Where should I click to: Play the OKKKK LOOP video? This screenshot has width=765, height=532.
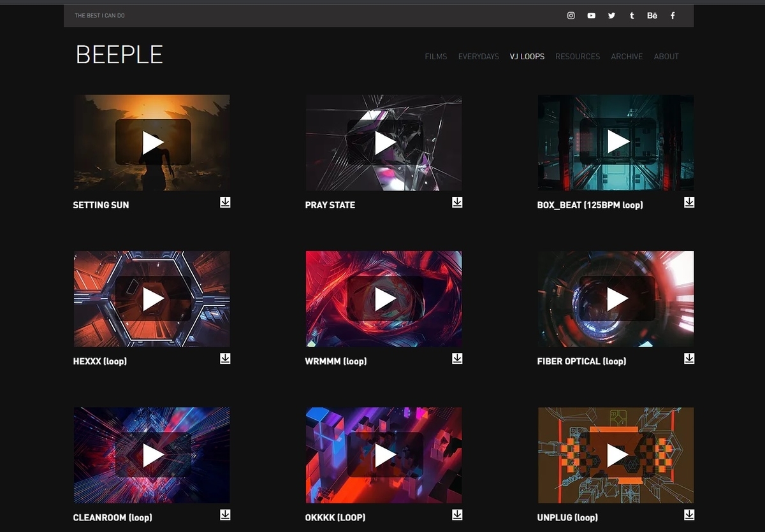pyautogui.click(x=385, y=455)
